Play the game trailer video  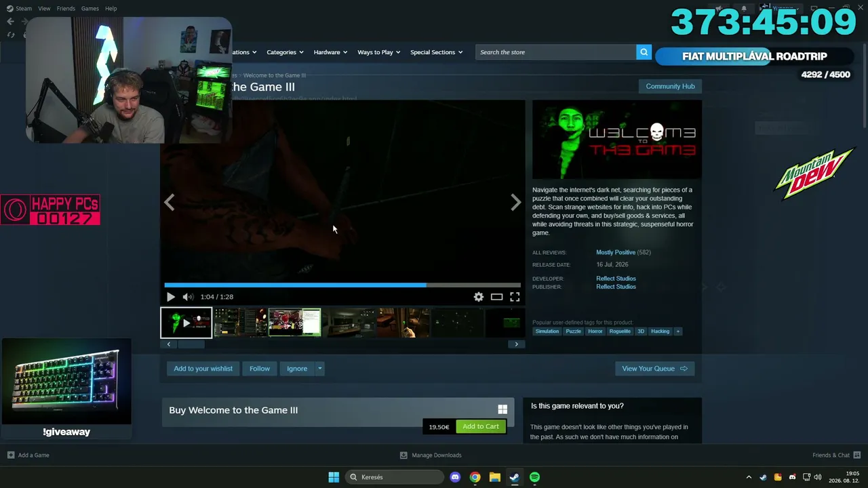click(170, 297)
